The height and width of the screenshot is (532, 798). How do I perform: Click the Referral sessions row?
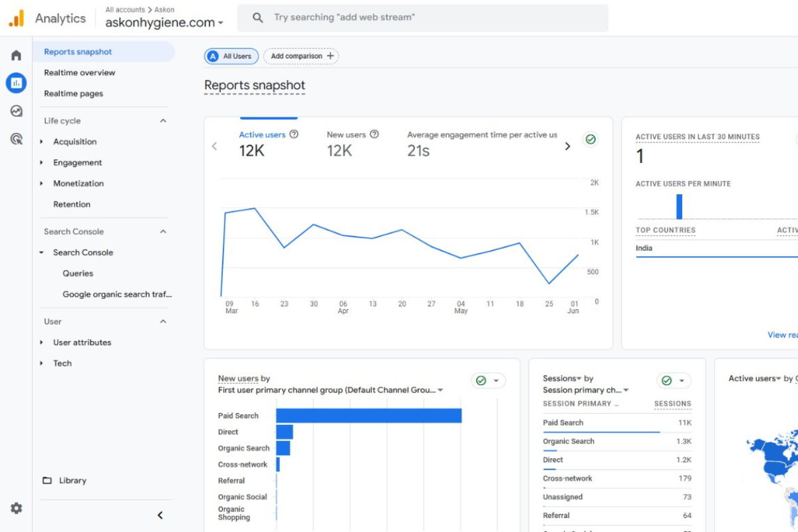coord(617,516)
